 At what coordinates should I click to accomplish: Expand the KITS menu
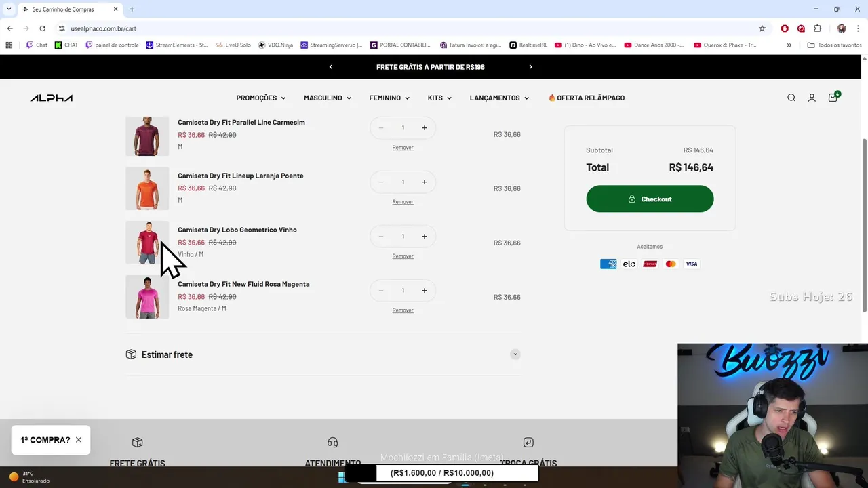pyautogui.click(x=439, y=98)
